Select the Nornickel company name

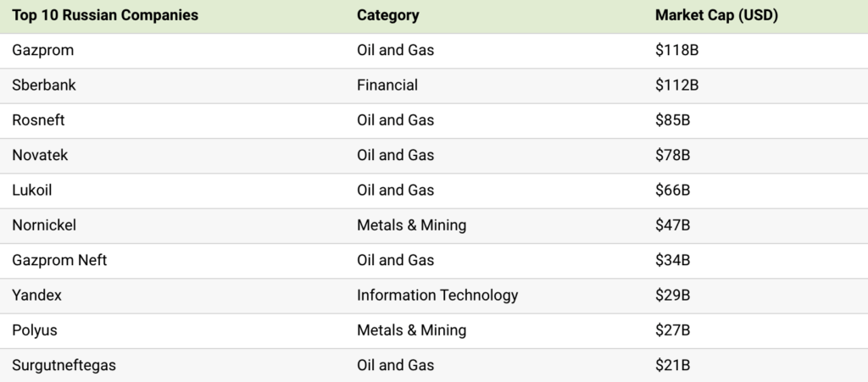click(x=44, y=225)
